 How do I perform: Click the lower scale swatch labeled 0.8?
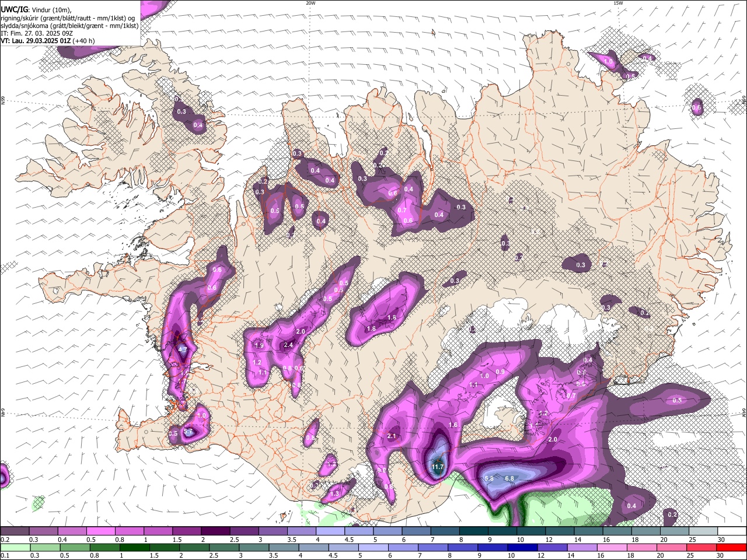coord(104,547)
